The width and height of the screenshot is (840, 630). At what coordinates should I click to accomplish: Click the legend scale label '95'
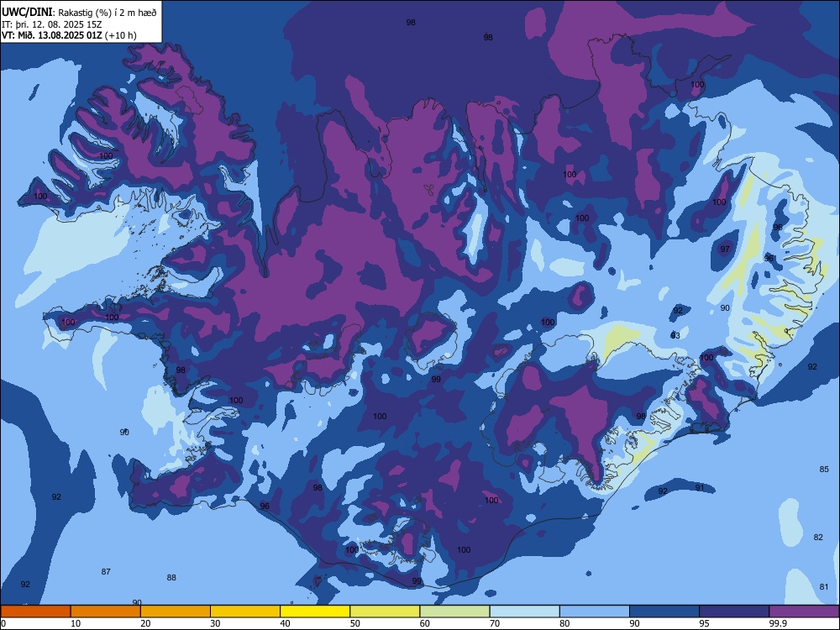tap(704, 623)
